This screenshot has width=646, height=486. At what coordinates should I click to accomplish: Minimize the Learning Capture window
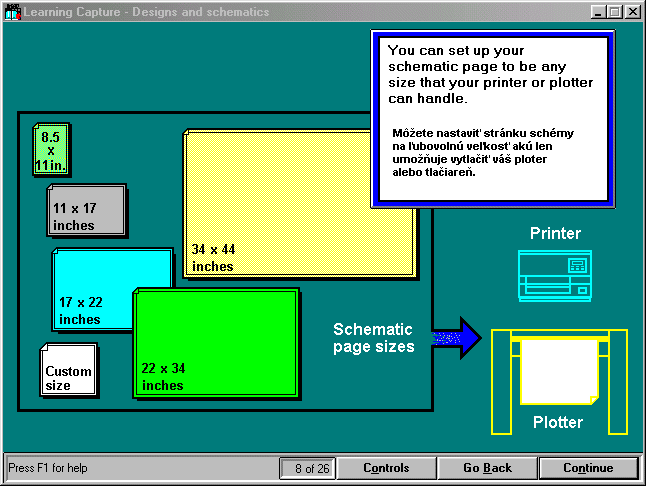[598, 12]
